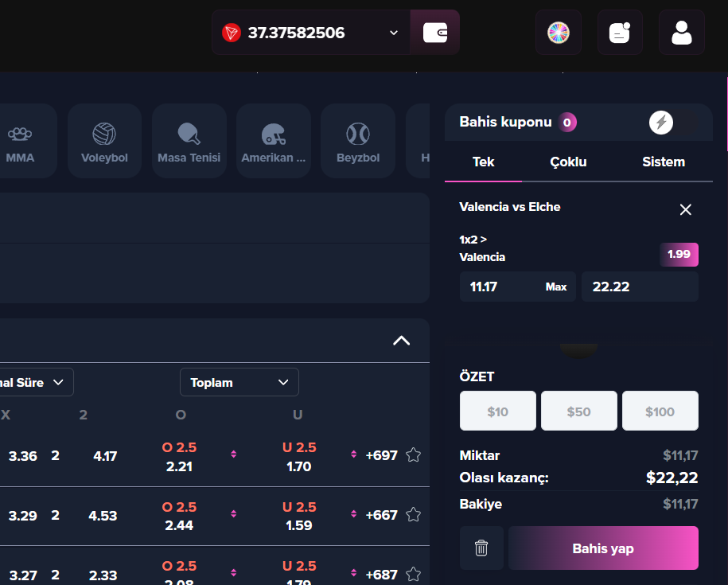This screenshot has width=728, height=585.
Task: Click the Olası kazanç $22,22 value
Action: [672, 478]
